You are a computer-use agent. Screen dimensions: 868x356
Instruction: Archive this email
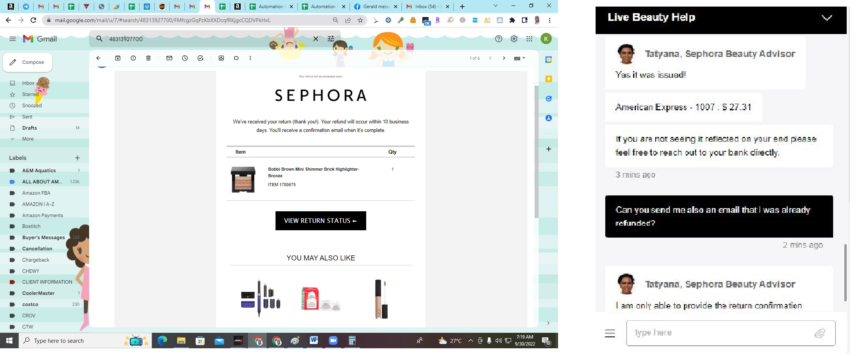[118, 58]
